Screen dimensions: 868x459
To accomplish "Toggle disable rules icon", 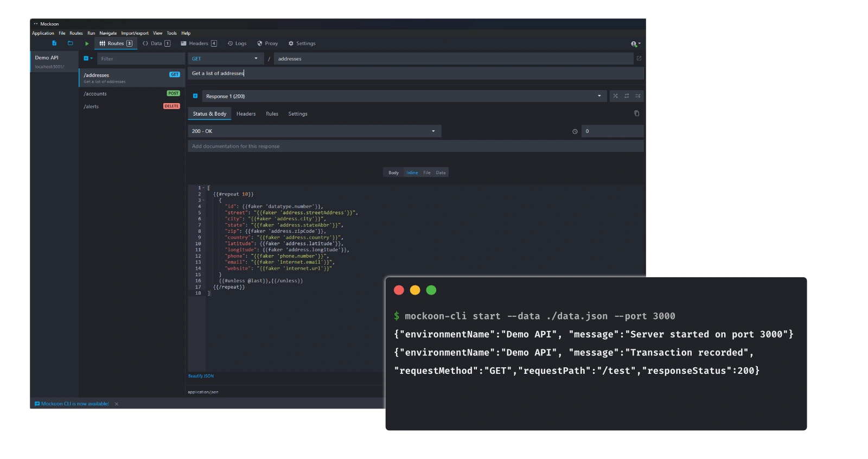I will coord(638,96).
